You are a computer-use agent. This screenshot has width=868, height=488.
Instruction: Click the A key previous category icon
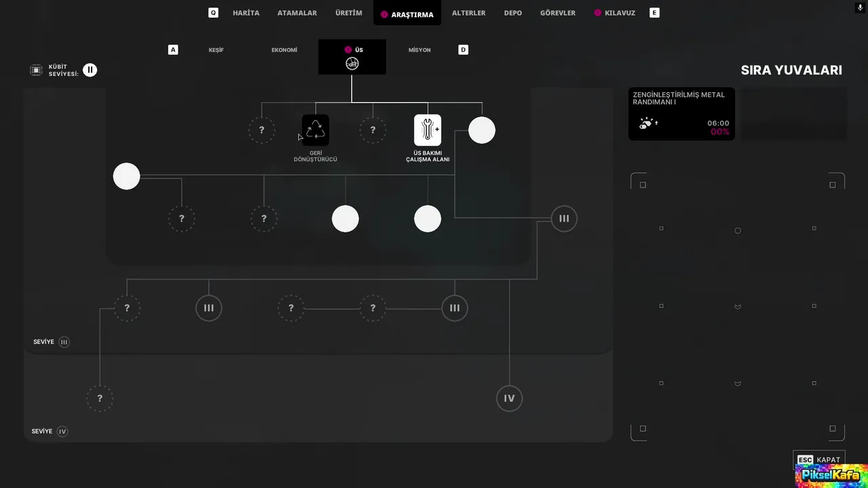coord(173,50)
